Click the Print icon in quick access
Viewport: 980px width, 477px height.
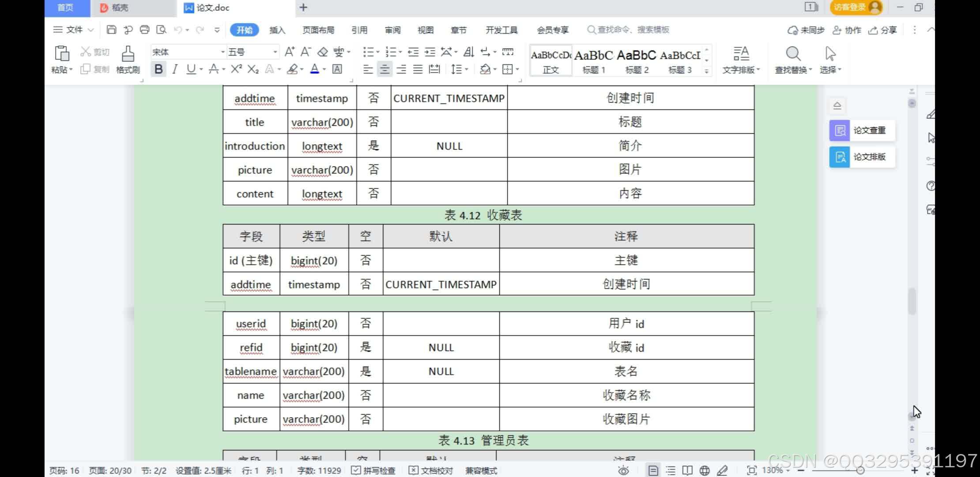(x=145, y=30)
